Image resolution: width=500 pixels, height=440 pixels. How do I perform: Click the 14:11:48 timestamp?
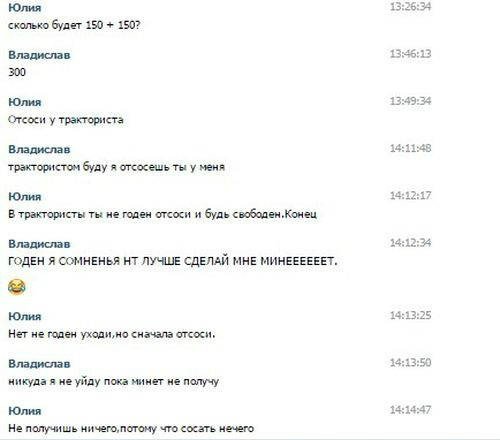410,148
